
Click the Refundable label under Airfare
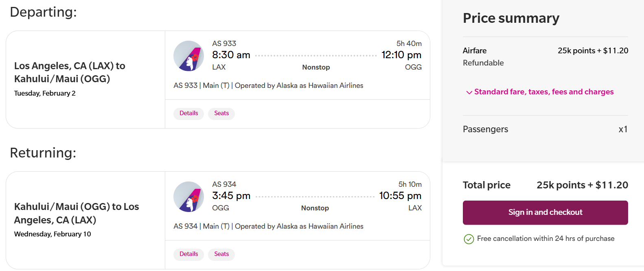483,63
